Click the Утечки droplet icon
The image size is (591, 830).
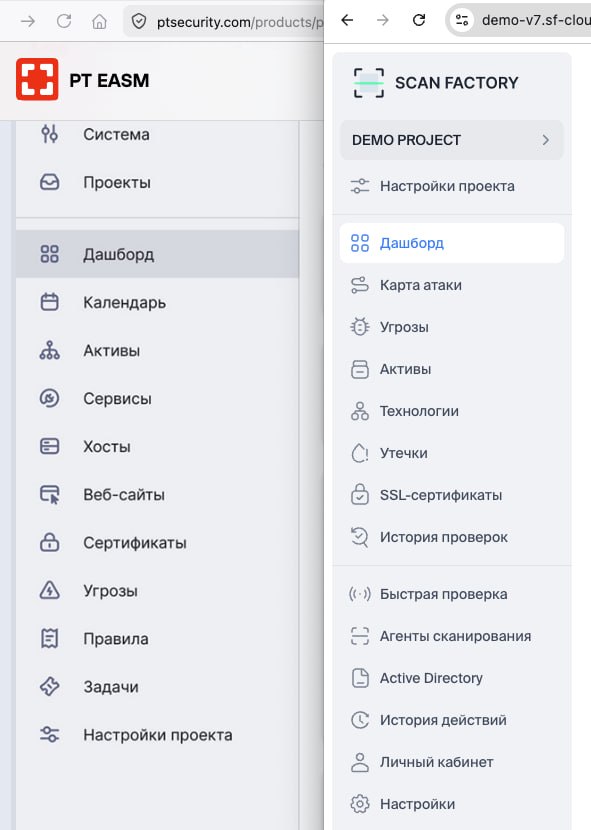pyautogui.click(x=360, y=453)
